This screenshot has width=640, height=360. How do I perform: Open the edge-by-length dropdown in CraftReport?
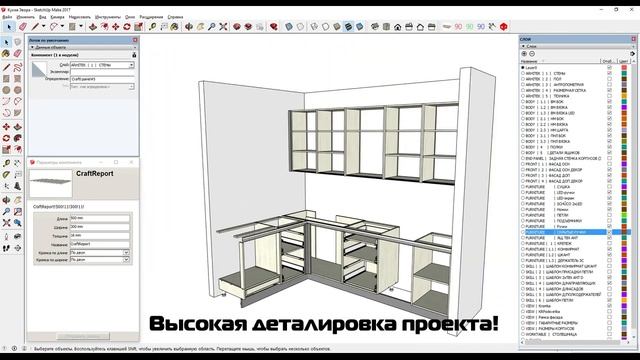point(126,253)
